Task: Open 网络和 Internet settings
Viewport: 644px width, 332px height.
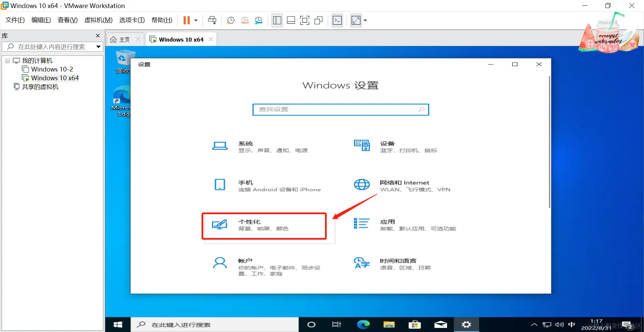Action: click(402, 186)
